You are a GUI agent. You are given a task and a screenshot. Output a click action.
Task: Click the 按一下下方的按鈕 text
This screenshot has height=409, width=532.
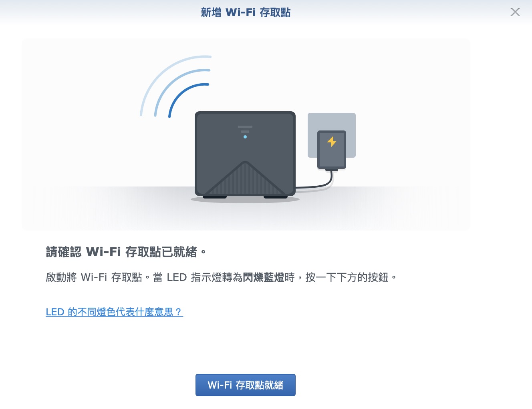coord(347,277)
